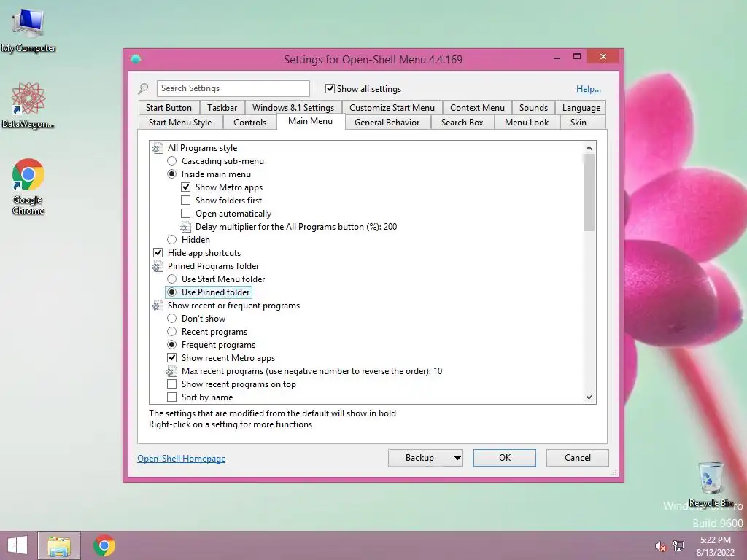Select Use Pinned folder option
This screenshot has width=747, height=560.
pyautogui.click(x=172, y=292)
